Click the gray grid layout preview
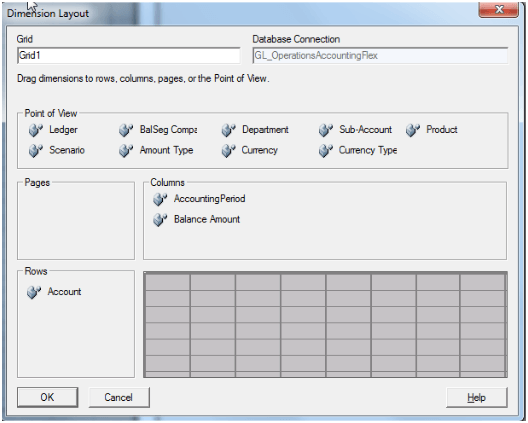The width and height of the screenshot is (528, 423). 325,325
